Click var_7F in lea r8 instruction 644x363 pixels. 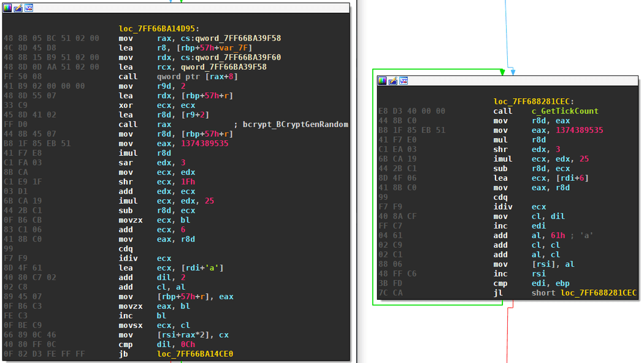(233, 48)
